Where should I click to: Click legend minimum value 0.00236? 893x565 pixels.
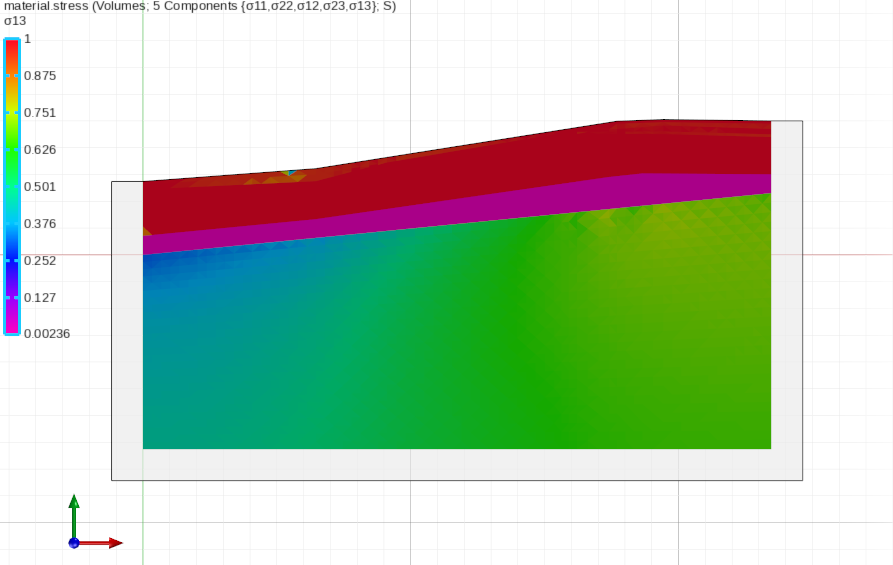pos(47,334)
